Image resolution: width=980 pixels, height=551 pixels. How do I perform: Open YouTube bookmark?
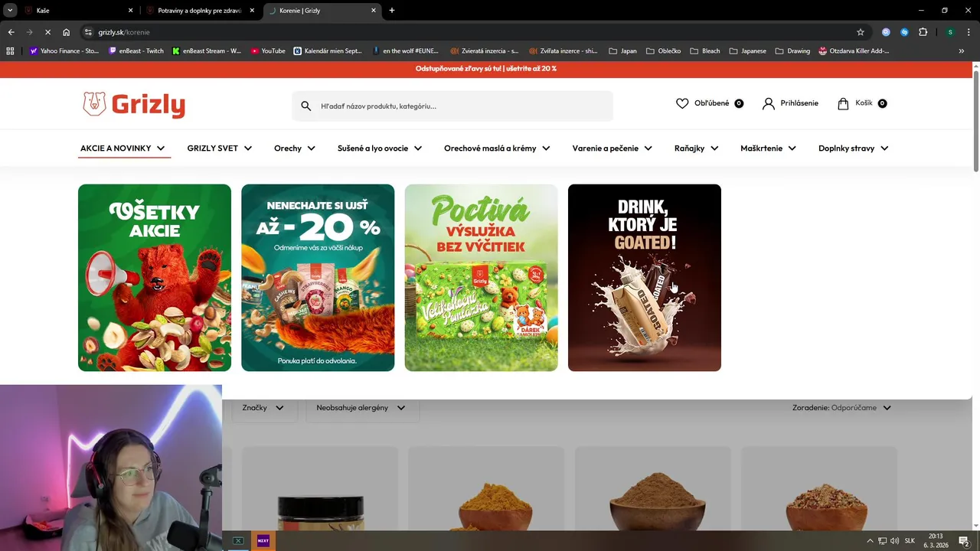pyautogui.click(x=268, y=51)
